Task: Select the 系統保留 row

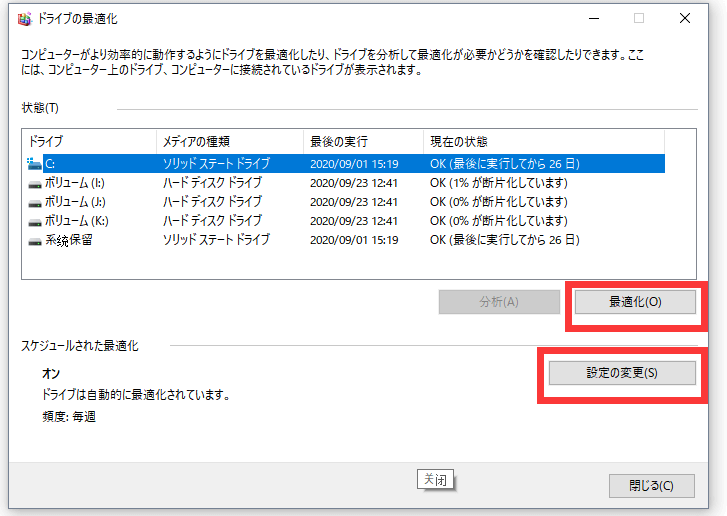Action: click(x=345, y=240)
